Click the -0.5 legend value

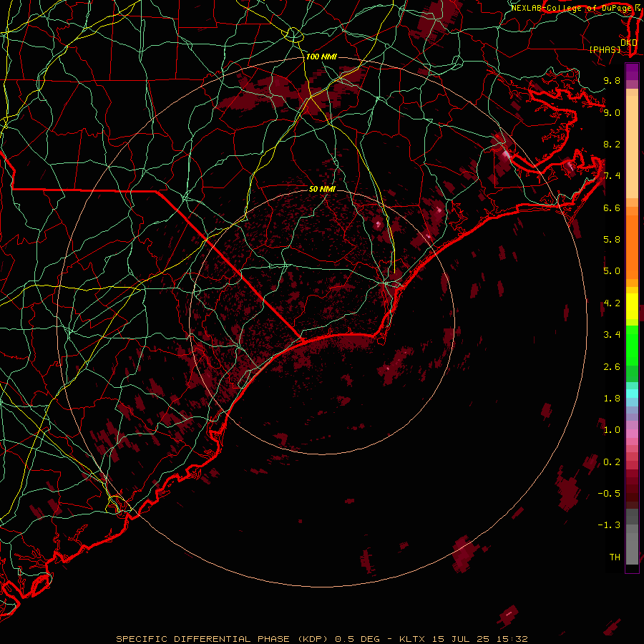(609, 494)
